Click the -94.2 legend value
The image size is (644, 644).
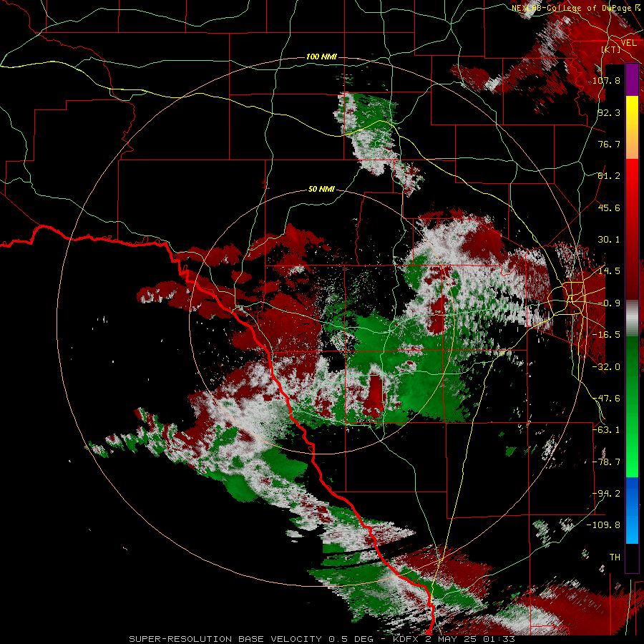coord(606,494)
